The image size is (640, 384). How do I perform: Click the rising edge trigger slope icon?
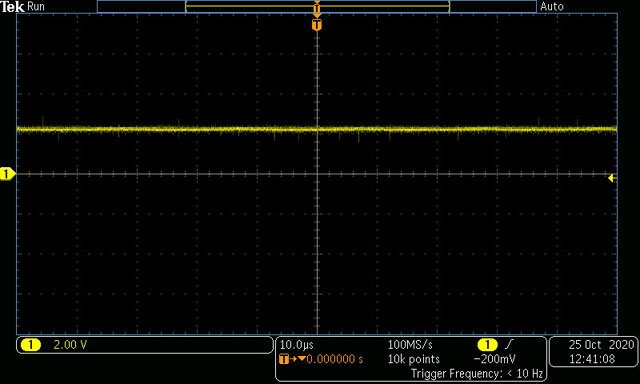(509, 345)
